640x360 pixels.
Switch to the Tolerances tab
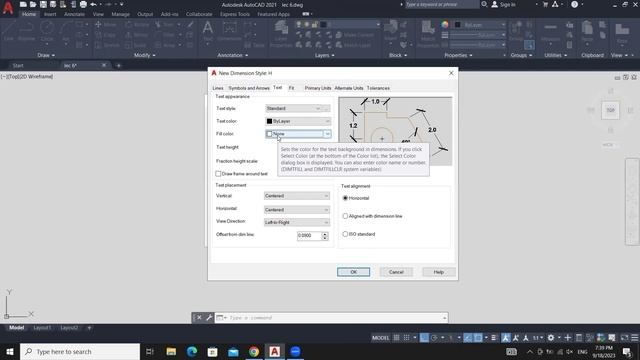[378, 88]
